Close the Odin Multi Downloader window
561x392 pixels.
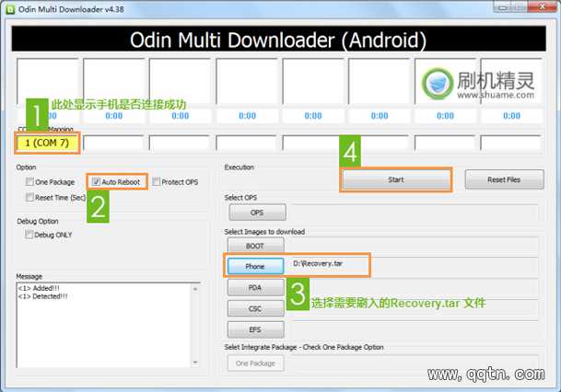click(x=542, y=6)
